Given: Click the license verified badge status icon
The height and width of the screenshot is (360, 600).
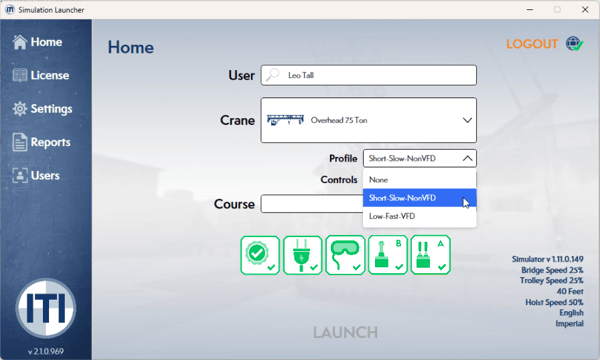Looking at the screenshot, I should point(260,255).
